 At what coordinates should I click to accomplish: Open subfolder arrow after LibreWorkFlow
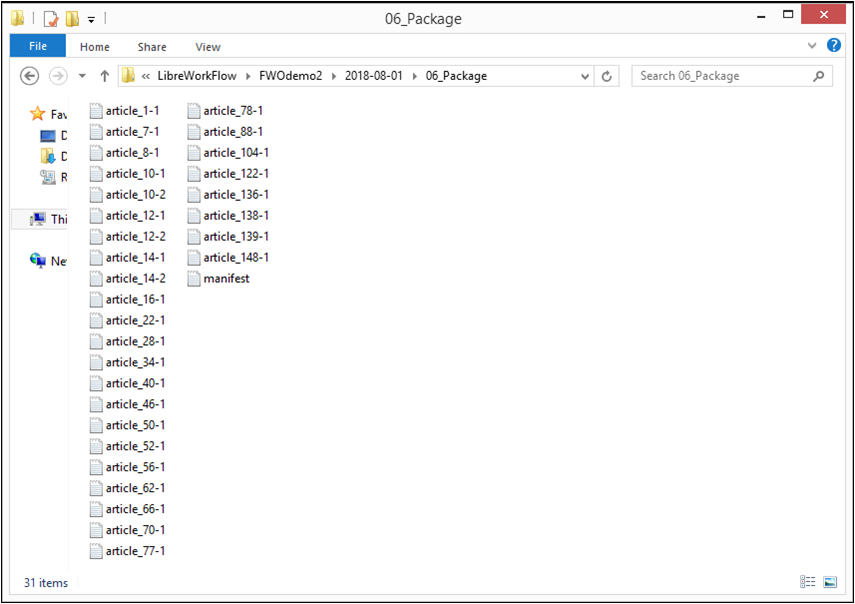point(248,76)
